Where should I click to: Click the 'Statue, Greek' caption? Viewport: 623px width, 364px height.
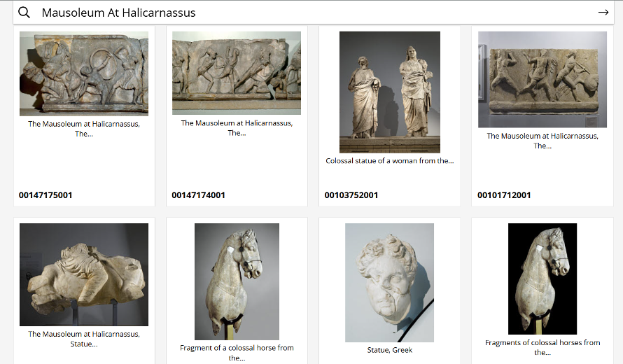(390, 350)
